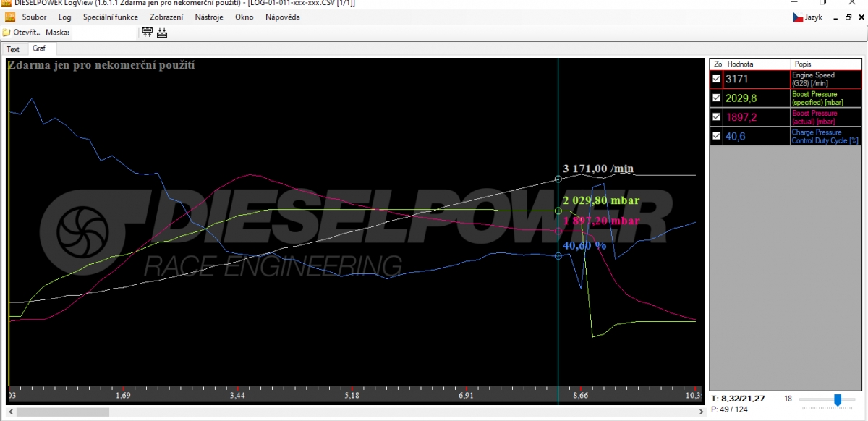The height and width of the screenshot is (421, 868).
Task: Click the collapse-channels toolbar icon
Action: pyautogui.click(x=161, y=32)
